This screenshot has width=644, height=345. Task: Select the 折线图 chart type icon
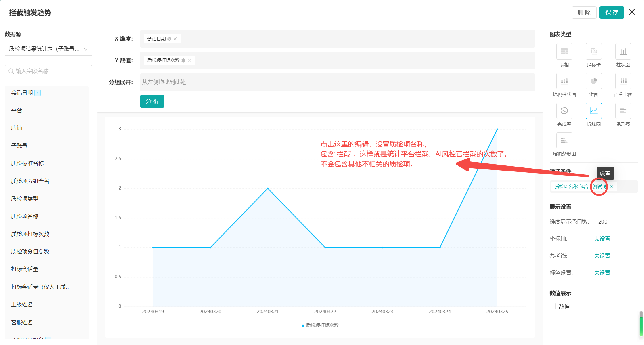coord(594,111)
